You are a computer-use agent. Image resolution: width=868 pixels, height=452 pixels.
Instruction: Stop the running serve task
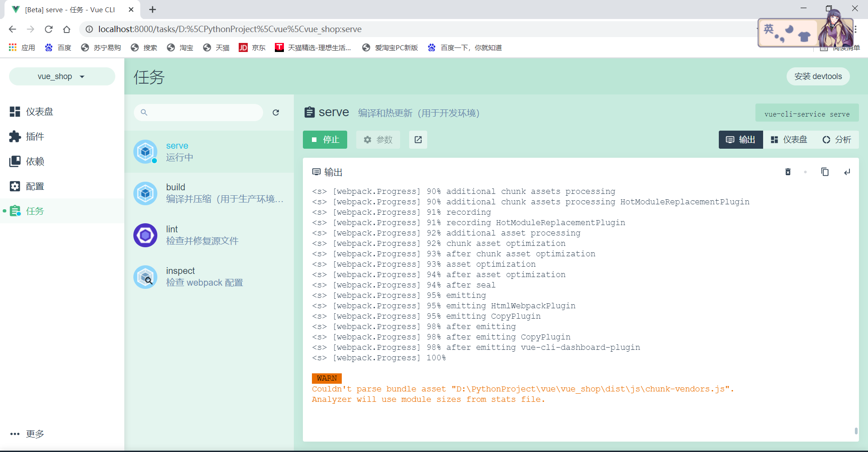(x=325, y=140)
